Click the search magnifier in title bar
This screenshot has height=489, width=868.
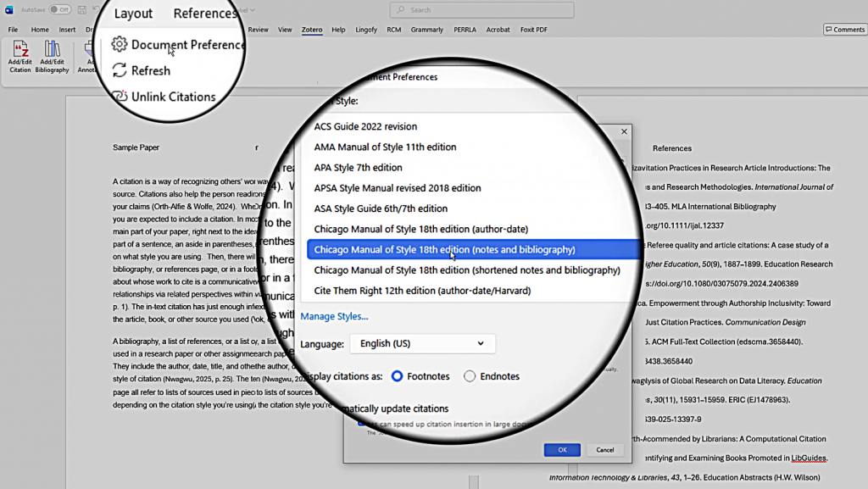tap(402, 10)
